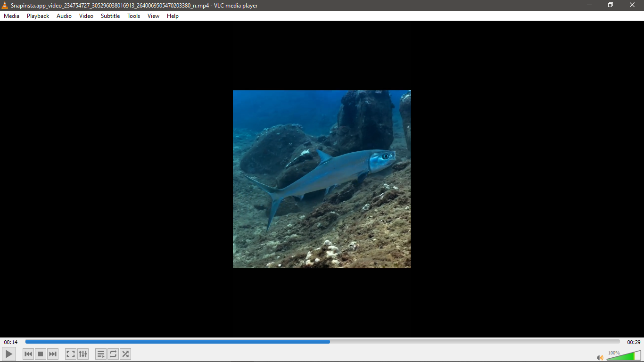Screen dimensions: 644x362
Task: Click the VLC cone icon in title bar
Action: [5, 5]
